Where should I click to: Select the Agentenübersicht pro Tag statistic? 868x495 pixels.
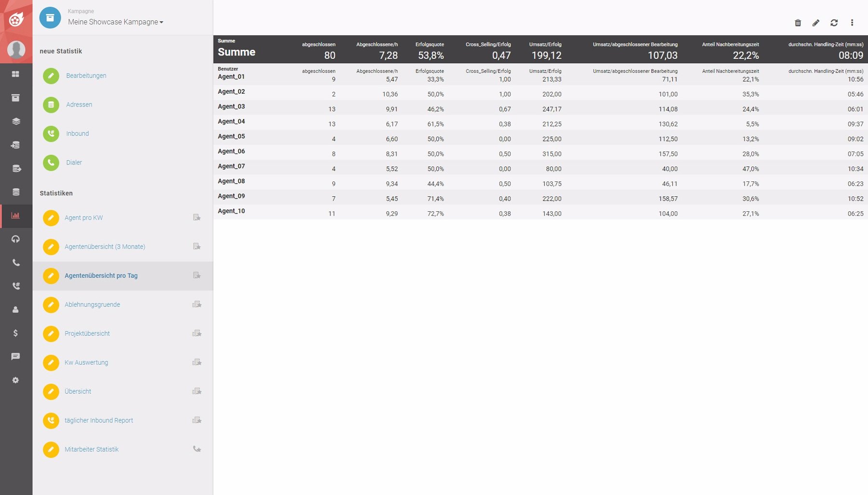point(101,275)
